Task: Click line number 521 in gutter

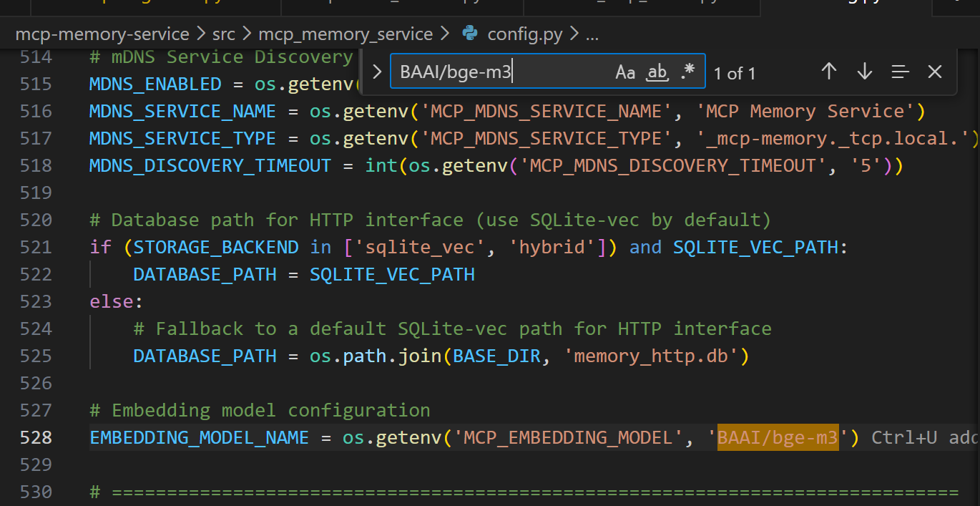Action: [35, 247]
